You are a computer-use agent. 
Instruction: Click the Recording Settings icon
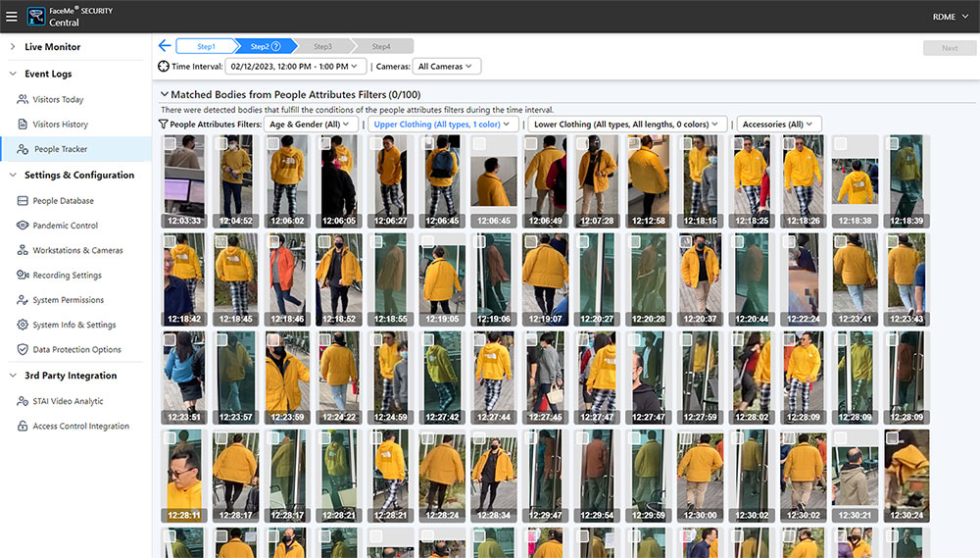[x=23, y=276]
